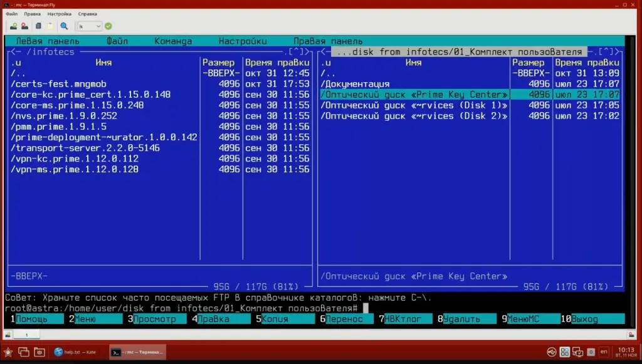Click the new terminal tab toolbar icon
This screenshot has width=642, height=364.
click(14, 26)
